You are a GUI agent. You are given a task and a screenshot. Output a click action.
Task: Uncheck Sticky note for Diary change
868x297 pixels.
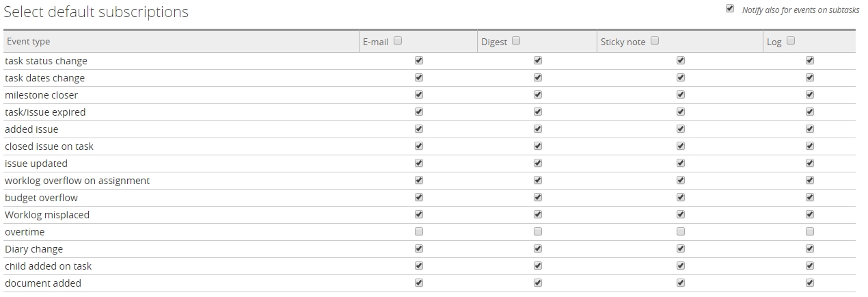click(x=681, y=248)
